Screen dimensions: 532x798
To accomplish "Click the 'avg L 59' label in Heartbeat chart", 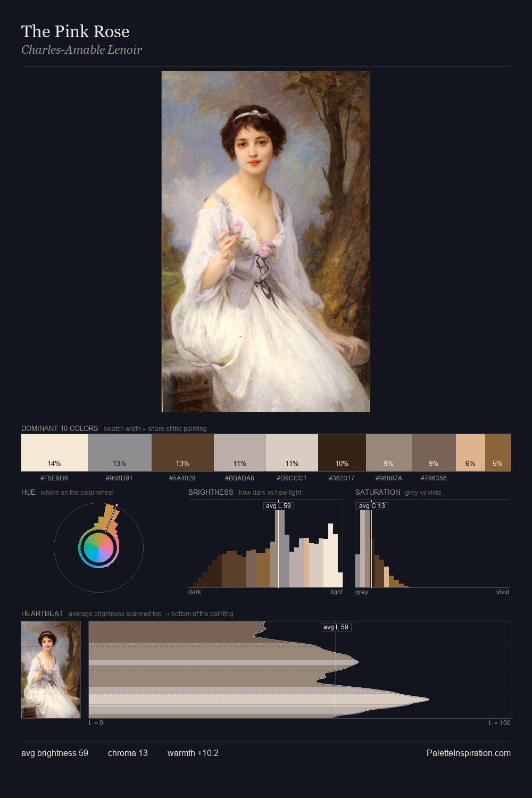I will point(336,627).
